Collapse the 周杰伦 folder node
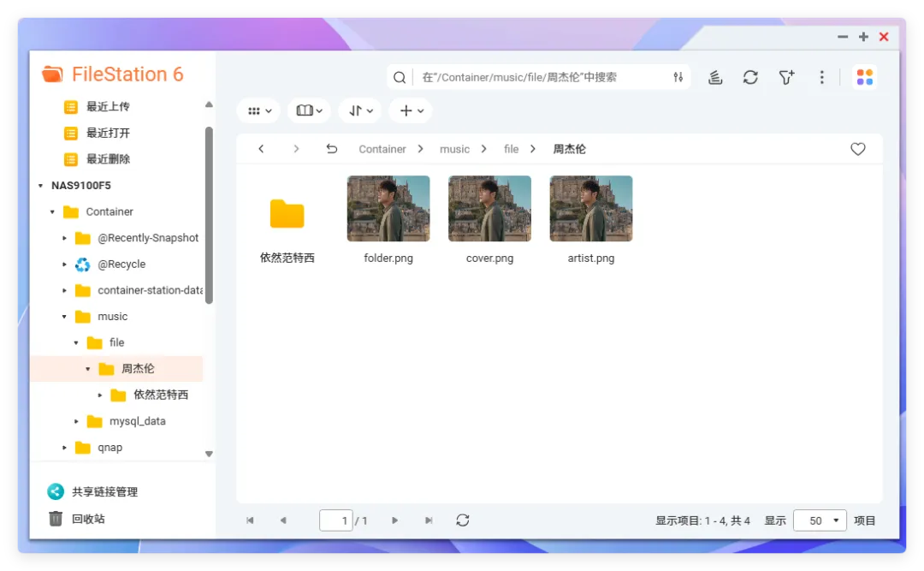 [x=88, y=369]
